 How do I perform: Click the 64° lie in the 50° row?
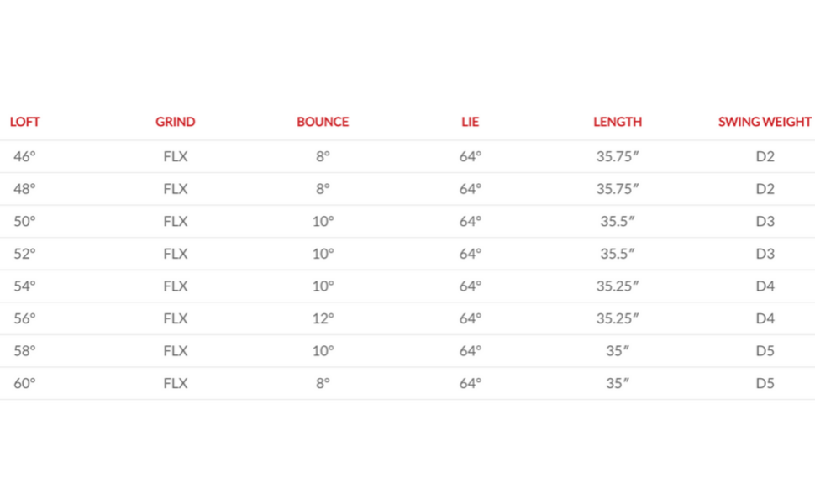pos(471,222)
